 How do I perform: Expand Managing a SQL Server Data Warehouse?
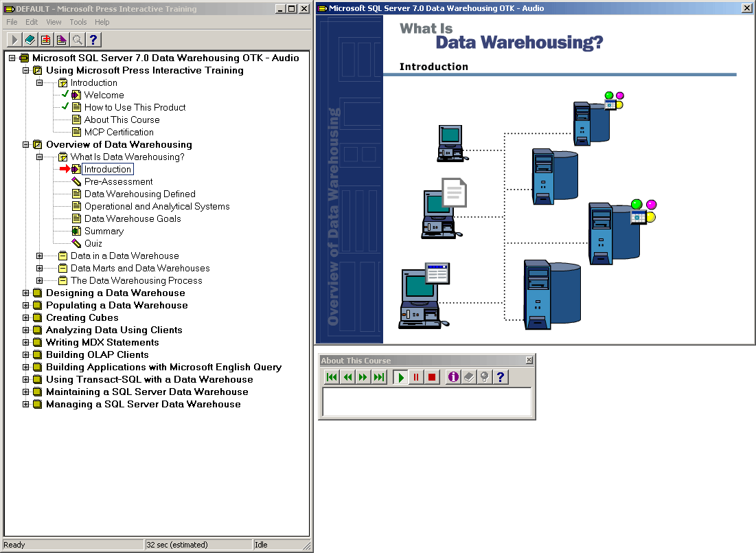click(x=26, y=405)
